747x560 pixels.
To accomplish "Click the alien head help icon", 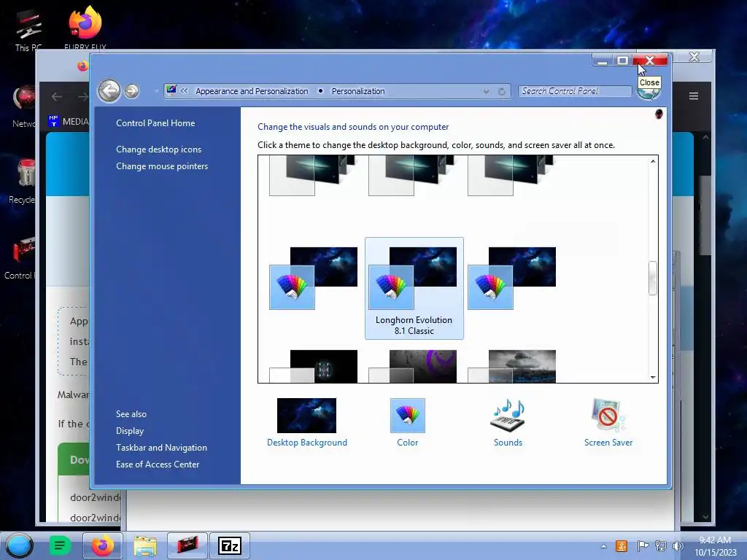I will [x=659, y=114].
